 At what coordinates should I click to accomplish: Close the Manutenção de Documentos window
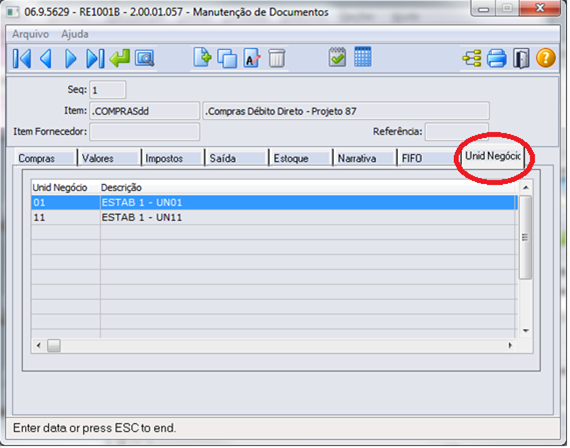(x=540, y=8)
